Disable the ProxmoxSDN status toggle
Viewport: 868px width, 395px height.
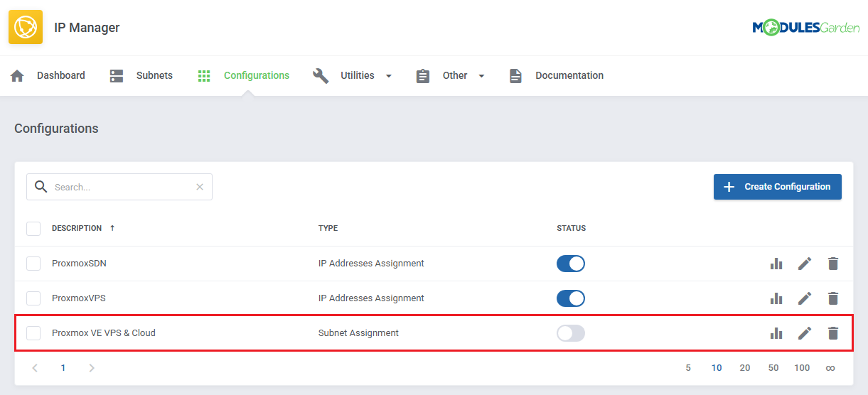click(x=570, y=264)
